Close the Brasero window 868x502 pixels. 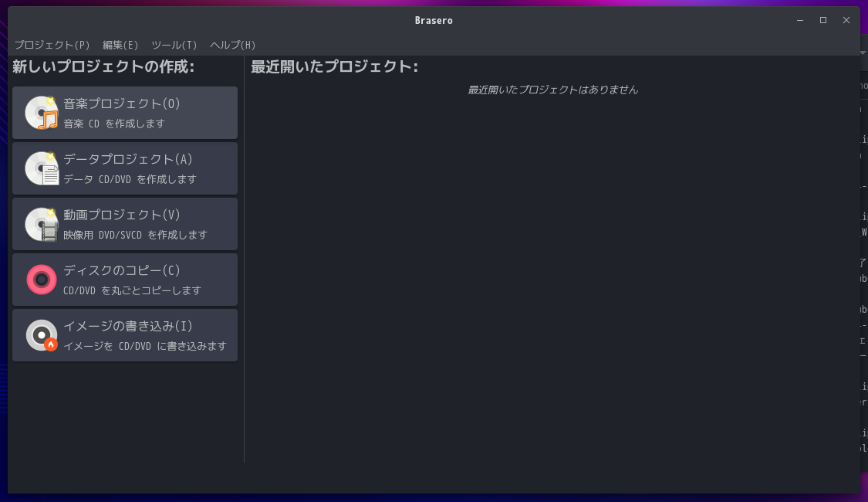tap(846, 21)
